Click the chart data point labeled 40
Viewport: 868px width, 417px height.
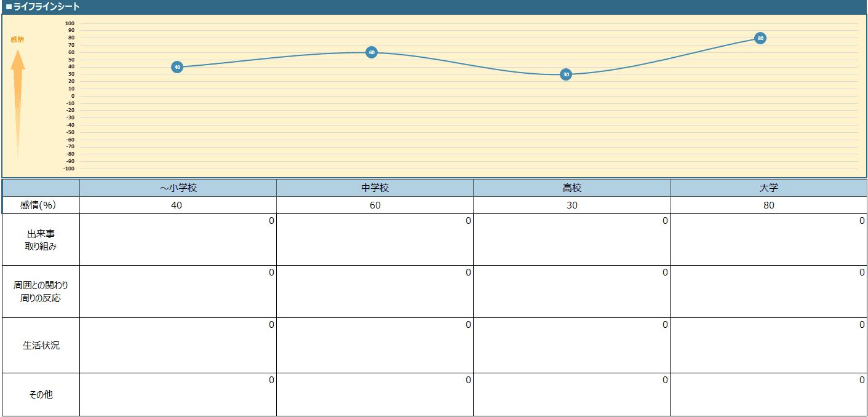click(177, 67)
